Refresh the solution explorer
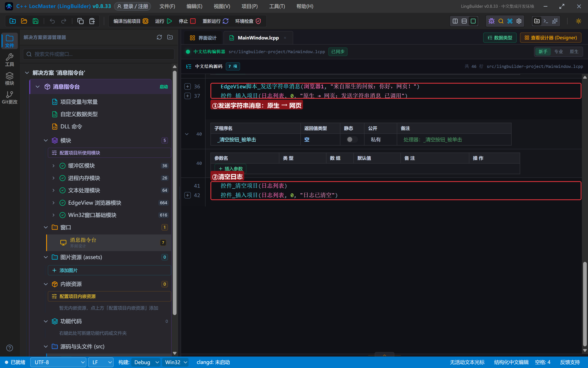 [159, 37]
